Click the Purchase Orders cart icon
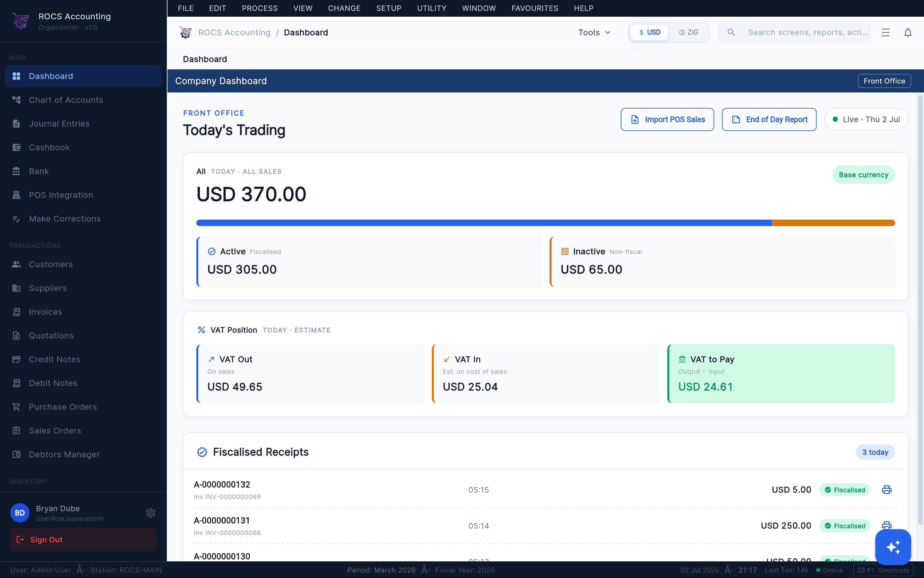Viewport: 924px width, 578px height. 16,407
